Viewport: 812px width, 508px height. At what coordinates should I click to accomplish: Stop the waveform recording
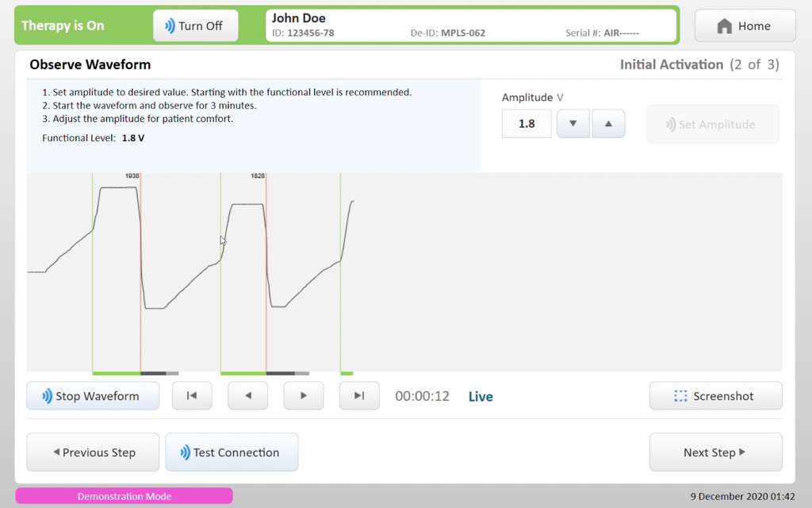[x=94, y=396]
